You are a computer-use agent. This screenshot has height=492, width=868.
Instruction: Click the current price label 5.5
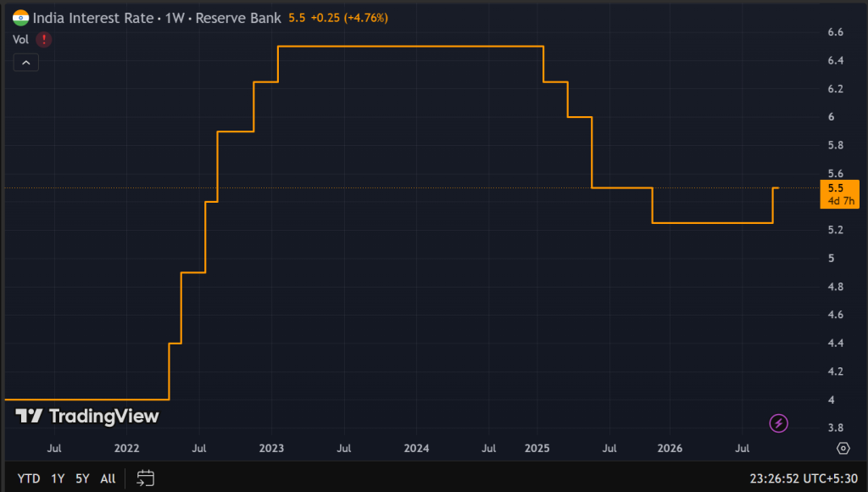[839, 194]
